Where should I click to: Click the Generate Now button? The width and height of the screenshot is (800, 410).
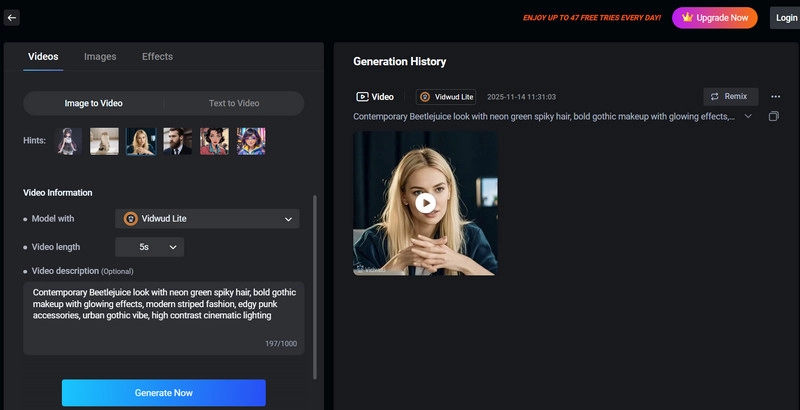163,393
